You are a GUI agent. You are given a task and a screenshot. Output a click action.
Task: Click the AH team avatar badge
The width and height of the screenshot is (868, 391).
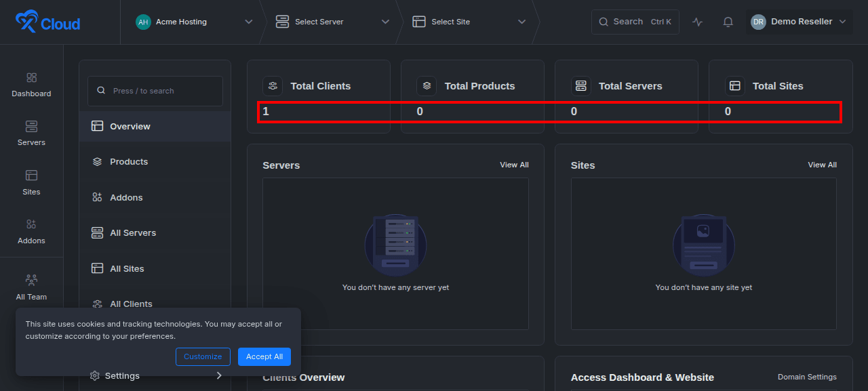pos(143,22)
